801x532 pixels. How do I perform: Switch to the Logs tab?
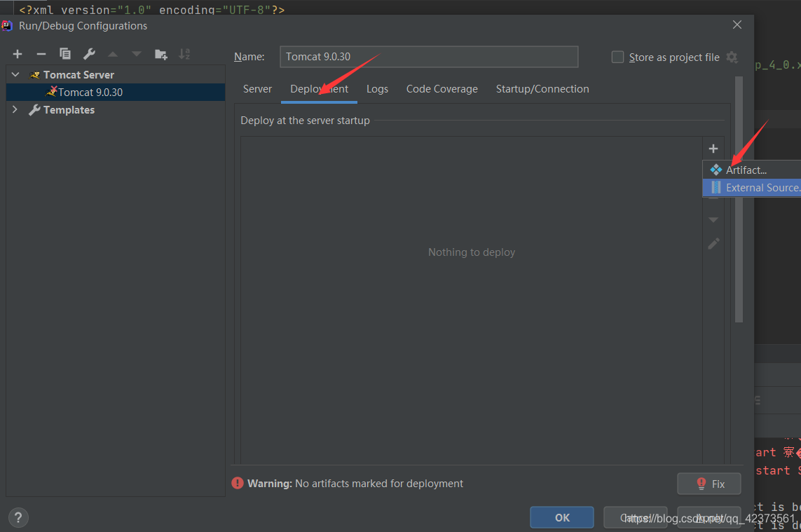click(x=378, y=89)
